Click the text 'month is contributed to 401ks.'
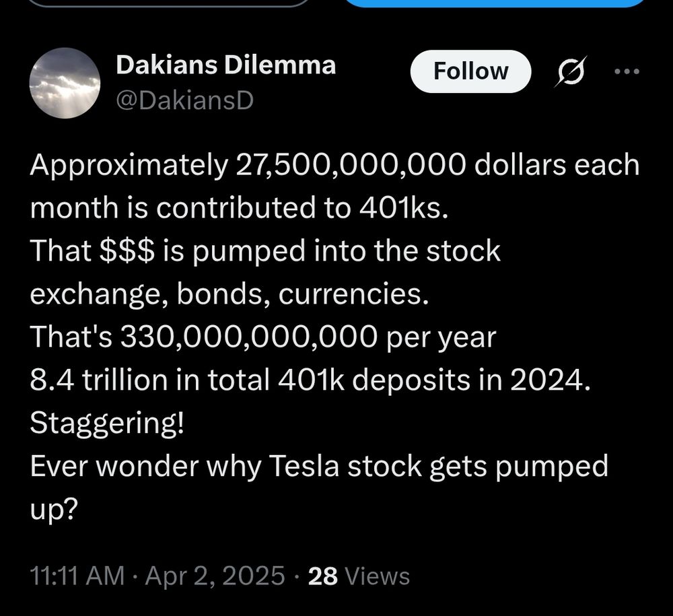The height and width of the screenshot is (616, 673). coord(239,208)
